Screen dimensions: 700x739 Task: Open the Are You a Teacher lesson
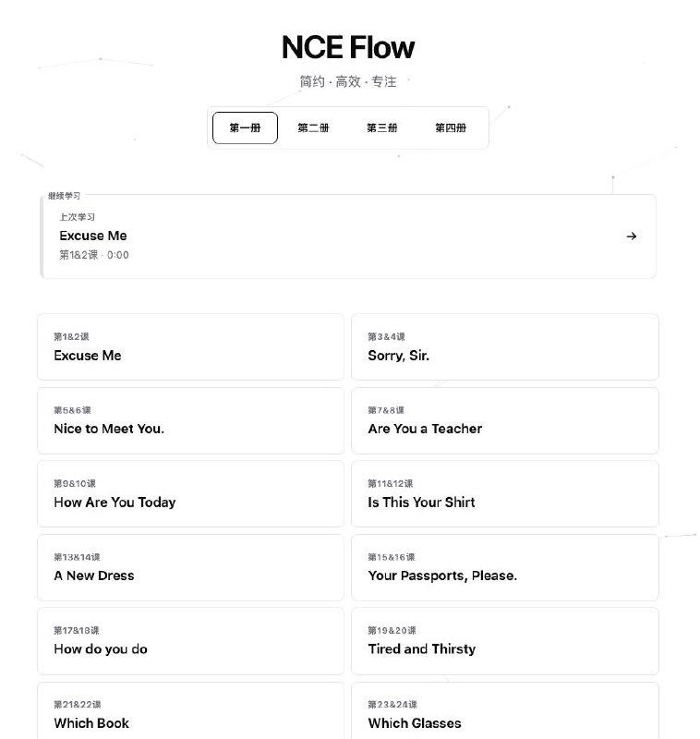tap(505, 420)
